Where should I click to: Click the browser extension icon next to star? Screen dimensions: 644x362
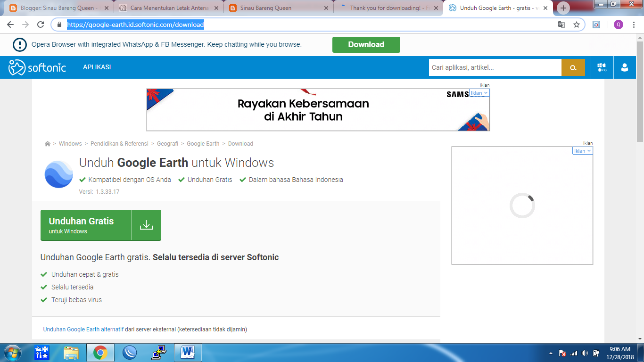(x=596, y=25)
